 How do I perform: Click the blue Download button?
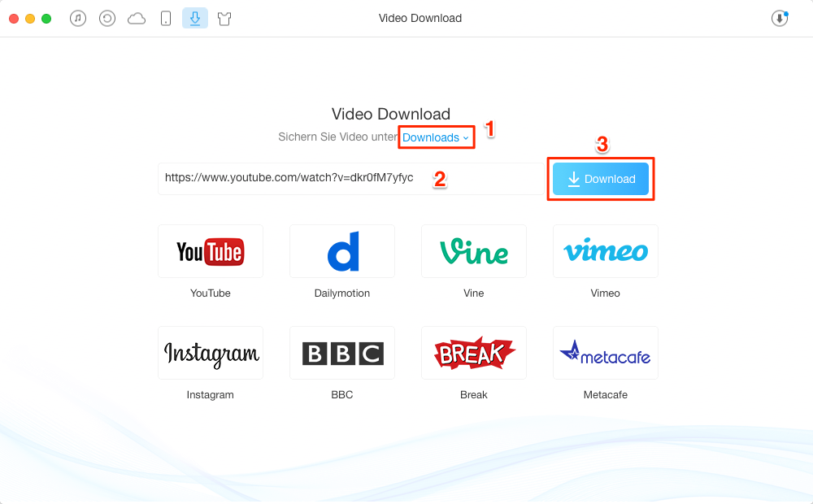tap(601, 179)
